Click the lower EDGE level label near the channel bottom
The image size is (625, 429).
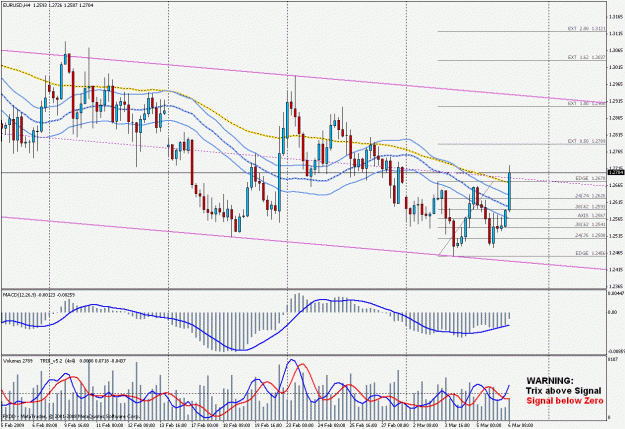(x=591, y=253)
